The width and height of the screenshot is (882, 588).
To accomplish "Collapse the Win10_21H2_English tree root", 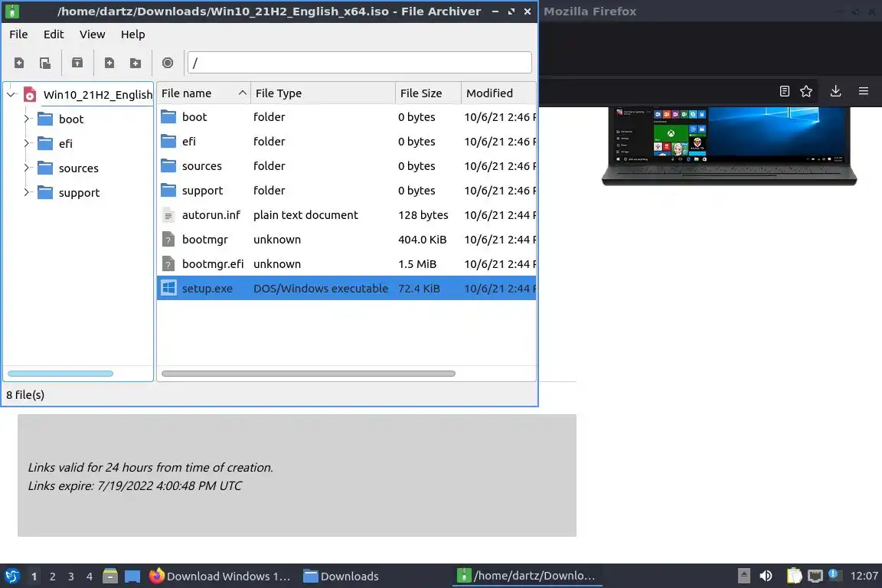I will tap(11, 94).
